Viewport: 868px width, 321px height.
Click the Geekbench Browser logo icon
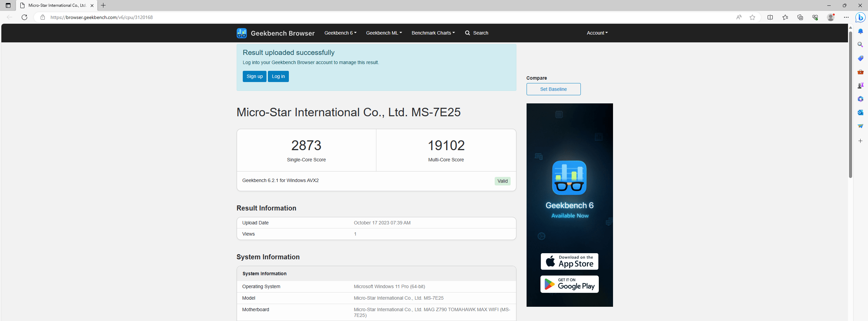point(241,33)
